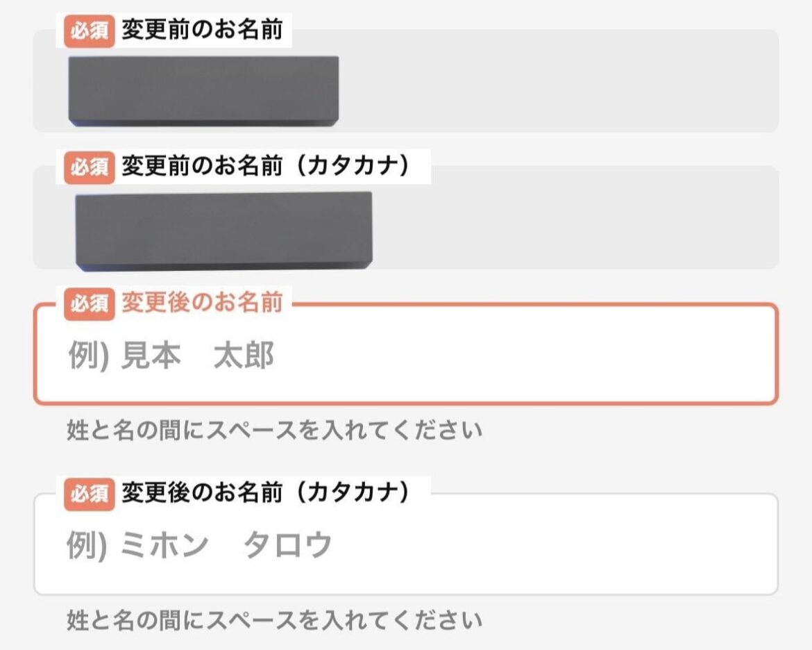This screenshot has width=812, height=650.
Task: Click the hint text below 変更後のお名前（カタカナ） field
Action: 274,619
